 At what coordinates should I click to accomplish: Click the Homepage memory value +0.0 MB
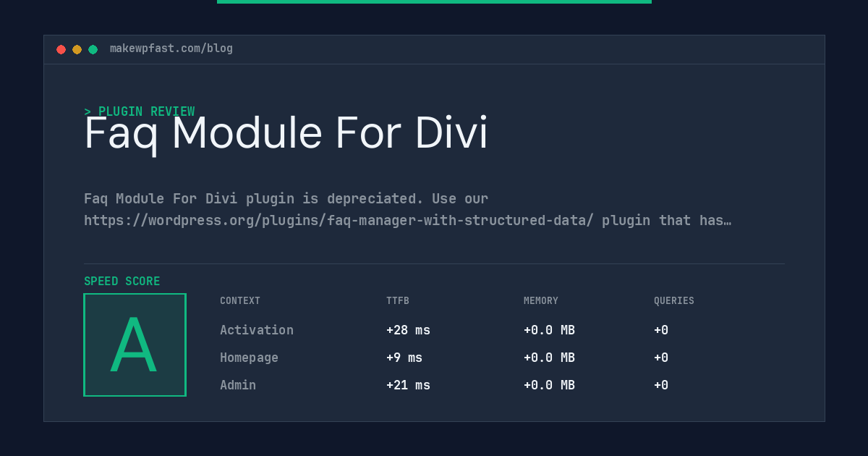(549, 358)
